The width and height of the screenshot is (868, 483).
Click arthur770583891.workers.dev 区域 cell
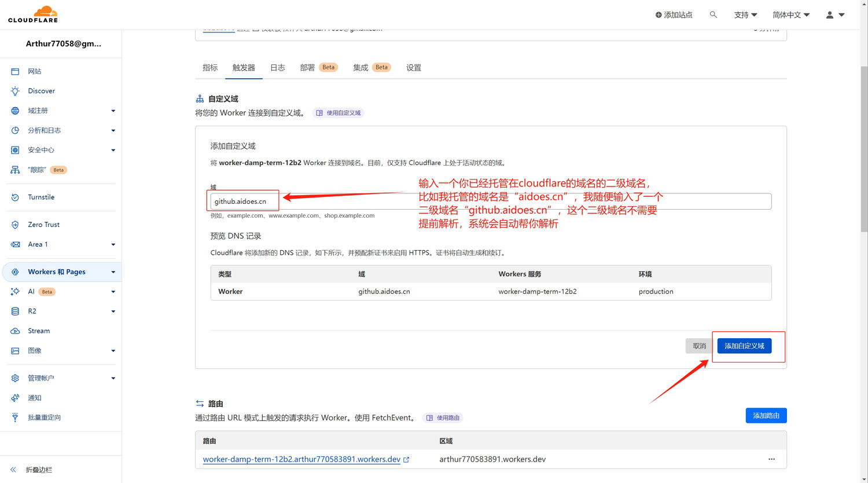point(492,459)
